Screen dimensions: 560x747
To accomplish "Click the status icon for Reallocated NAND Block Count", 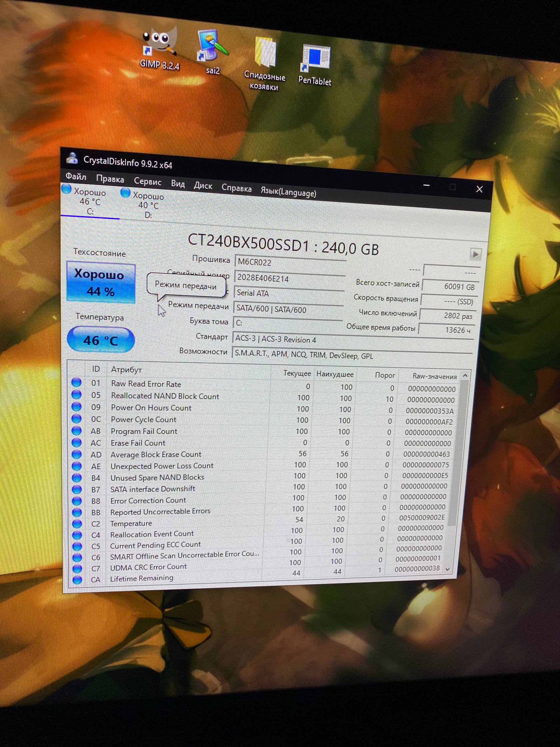I will point(77,394).
